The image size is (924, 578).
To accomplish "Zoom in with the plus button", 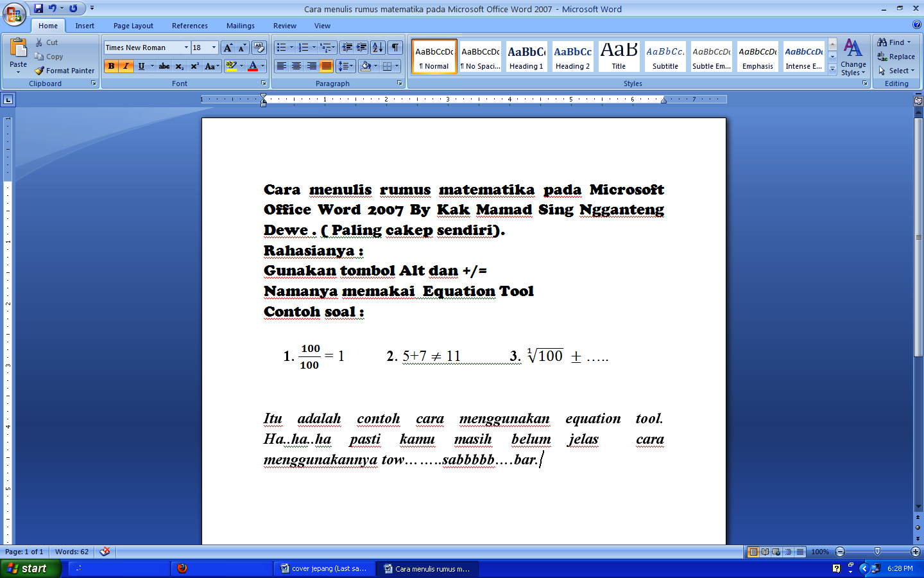I will pyautogui.click(x=916, y=552).
